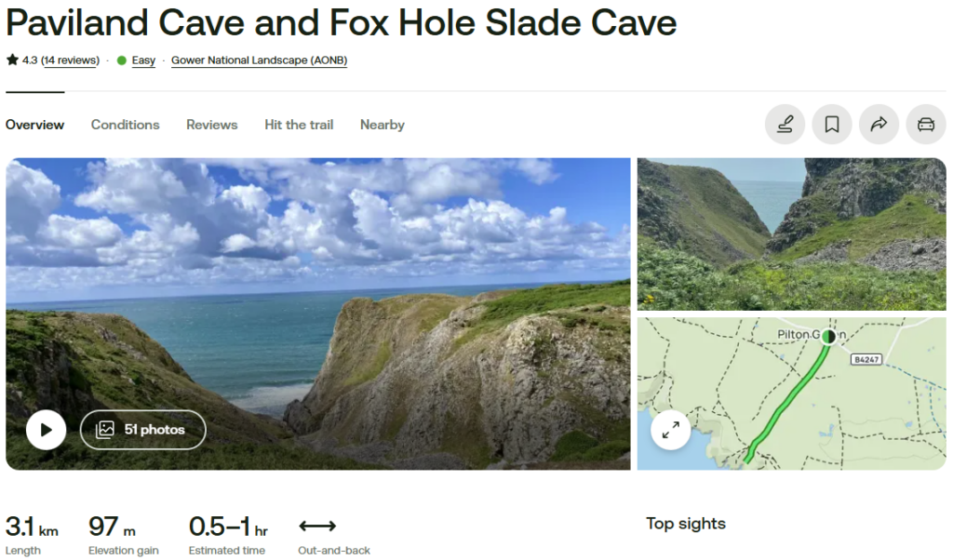Click the suggest edit pencil icon
The height and width of the screenshot is (560, 953).
tap(785, 125)
